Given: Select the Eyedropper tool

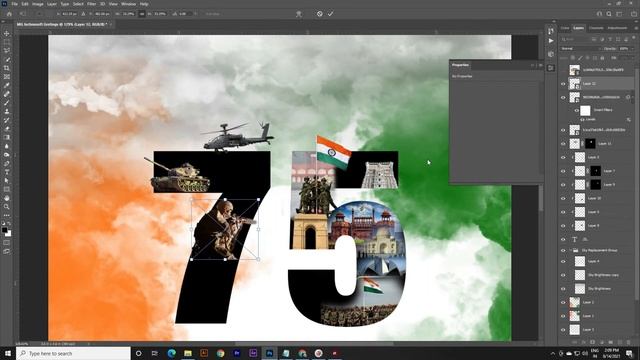Looking at the screenshot, I should pos(7,85).
